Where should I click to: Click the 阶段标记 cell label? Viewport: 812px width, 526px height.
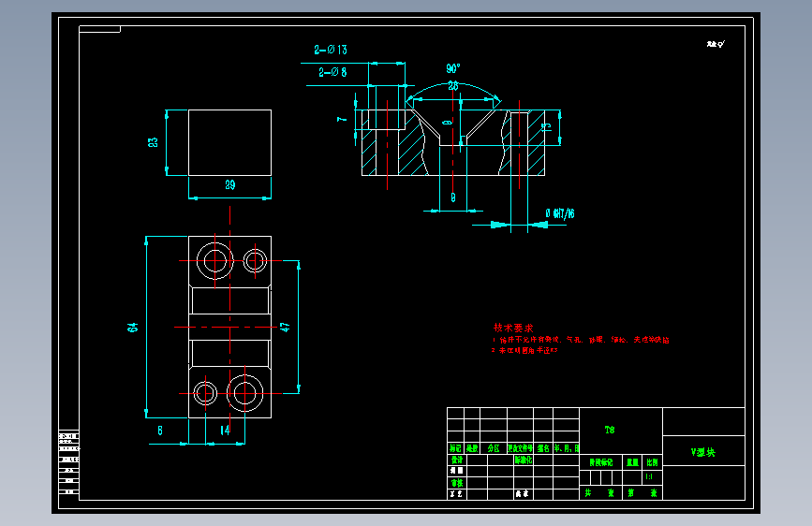pos(600,462)
